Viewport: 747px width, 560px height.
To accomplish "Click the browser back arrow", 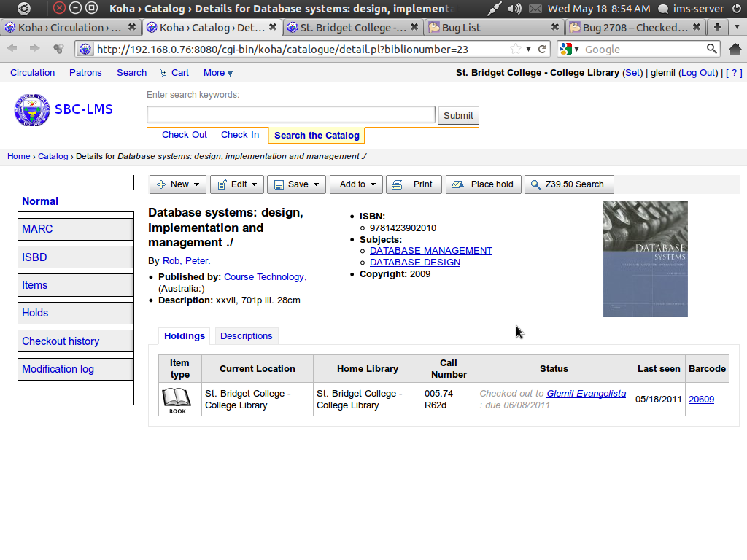I will [12, 49].
